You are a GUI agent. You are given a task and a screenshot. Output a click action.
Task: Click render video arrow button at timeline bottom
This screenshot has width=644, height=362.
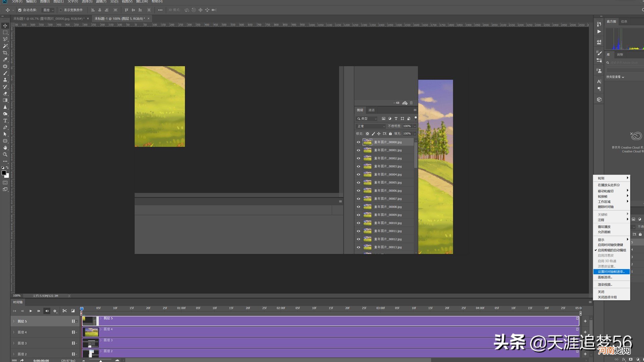22,360
